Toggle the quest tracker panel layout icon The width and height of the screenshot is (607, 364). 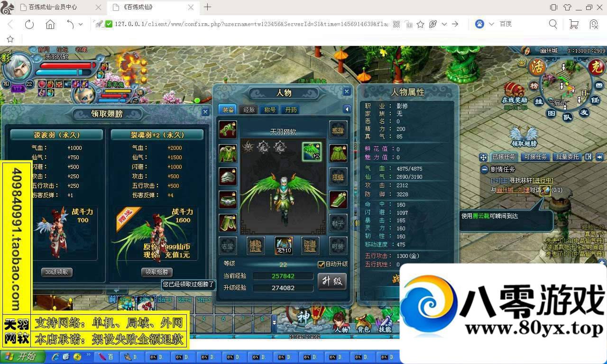tap(589, 157)
